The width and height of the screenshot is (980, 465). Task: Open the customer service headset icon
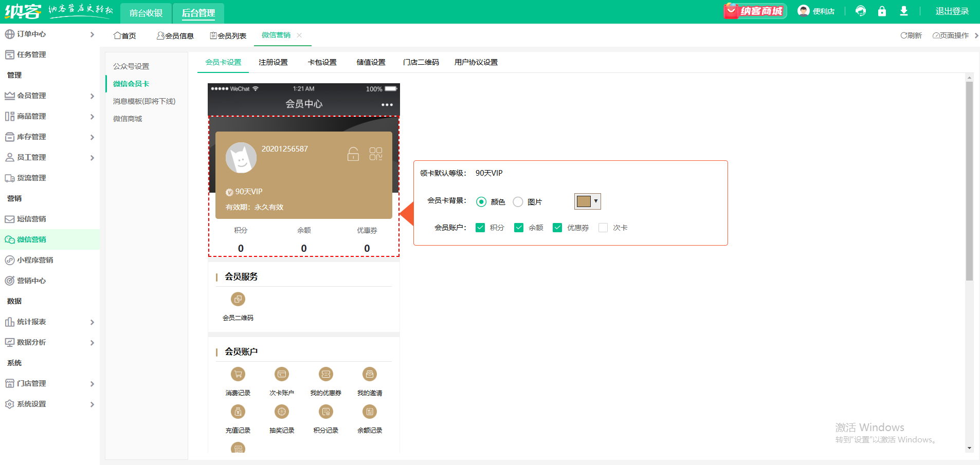pyautogui.click(x=860, y=11)
